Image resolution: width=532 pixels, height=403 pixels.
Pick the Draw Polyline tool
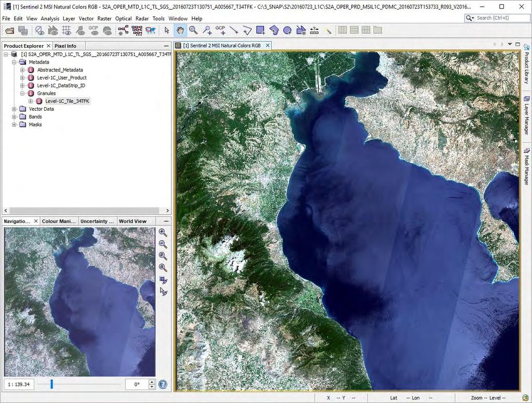(247, 30)
